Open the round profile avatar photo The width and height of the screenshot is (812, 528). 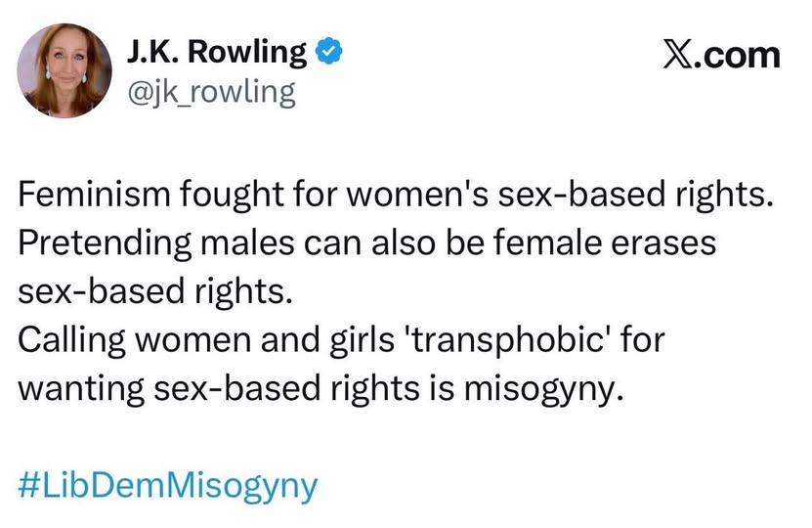pyautogui.click(x=64, y=66)
